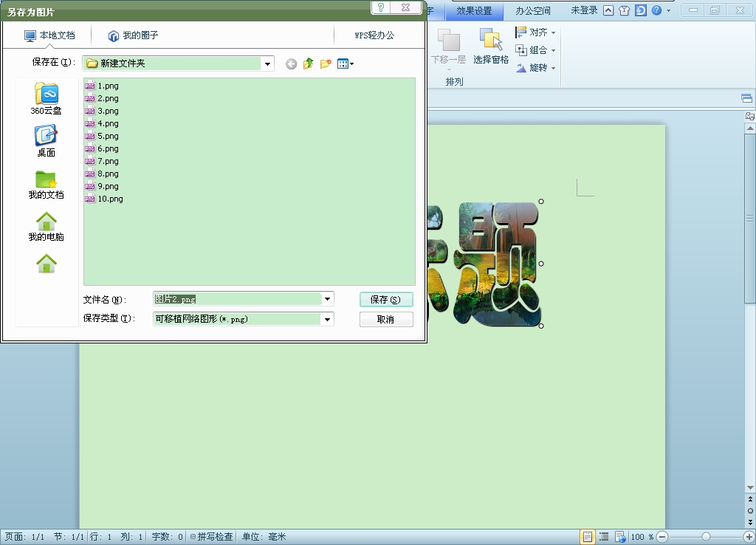Viewport: 756px width, 545px height.
Task: Switch to web layout view icon
Action: (x=620, y=537)
